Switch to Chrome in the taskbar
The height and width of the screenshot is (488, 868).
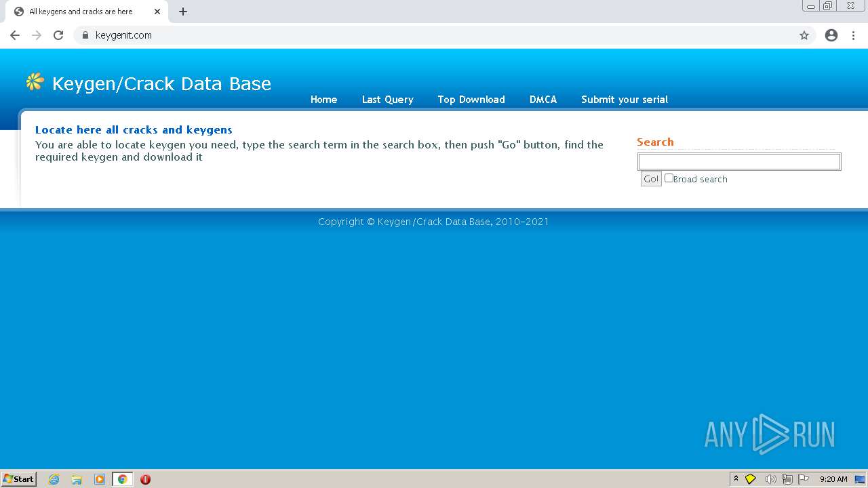(x=122, y=479)
